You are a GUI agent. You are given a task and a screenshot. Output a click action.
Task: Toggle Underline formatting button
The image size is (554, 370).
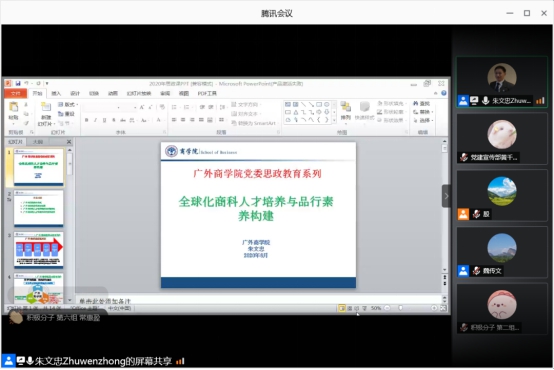104,120
